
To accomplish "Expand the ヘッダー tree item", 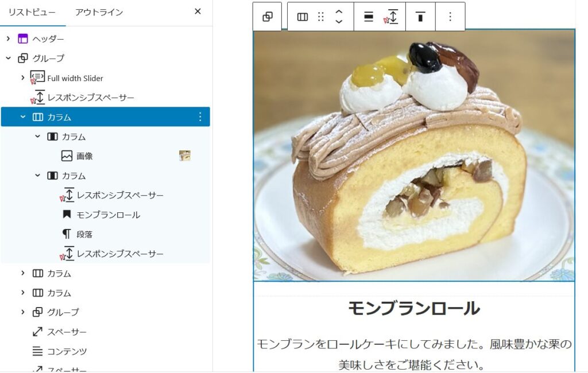I will click(x=8, y=38).
